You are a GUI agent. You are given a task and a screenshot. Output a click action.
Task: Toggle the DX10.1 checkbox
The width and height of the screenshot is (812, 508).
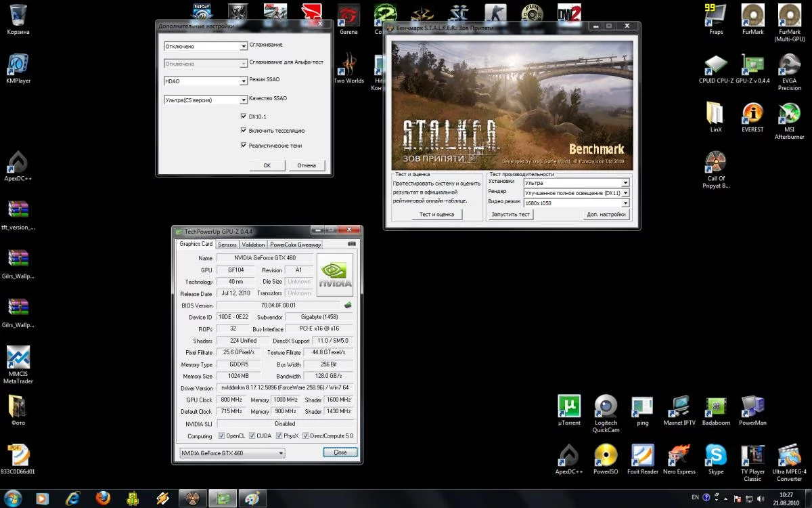244,117
